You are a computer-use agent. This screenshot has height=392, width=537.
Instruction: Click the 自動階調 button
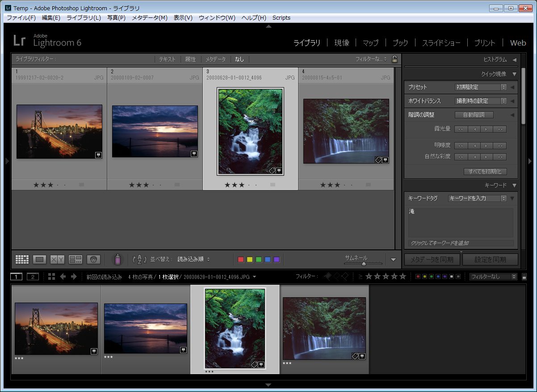click(x=474, y=115)
